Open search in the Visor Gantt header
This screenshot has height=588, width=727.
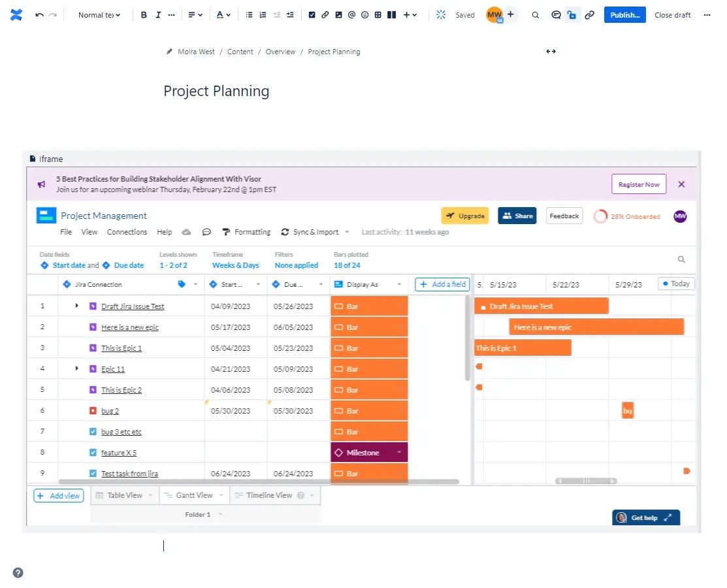click(x=681, y=259)
